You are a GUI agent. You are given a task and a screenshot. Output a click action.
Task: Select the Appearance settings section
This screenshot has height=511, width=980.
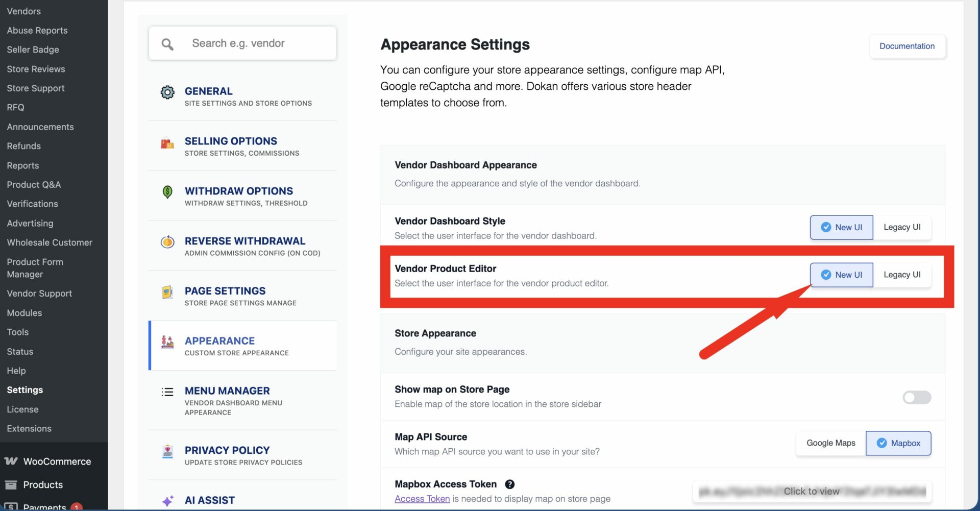click(242, 346)
